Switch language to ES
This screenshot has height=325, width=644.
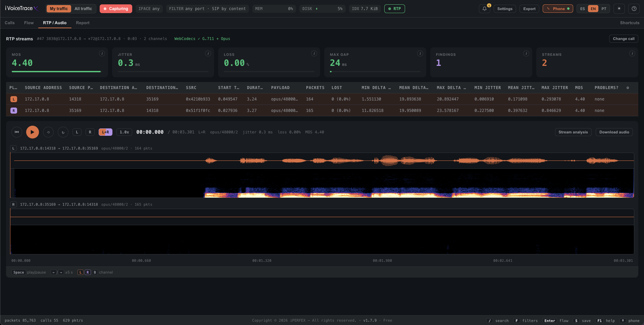[583, 9]
